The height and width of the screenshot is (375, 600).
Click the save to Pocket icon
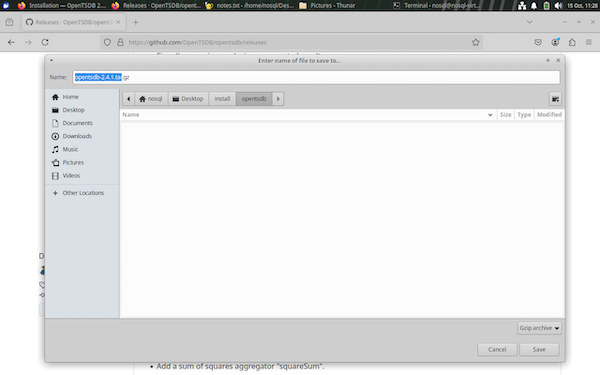click(x=538, y=42)
